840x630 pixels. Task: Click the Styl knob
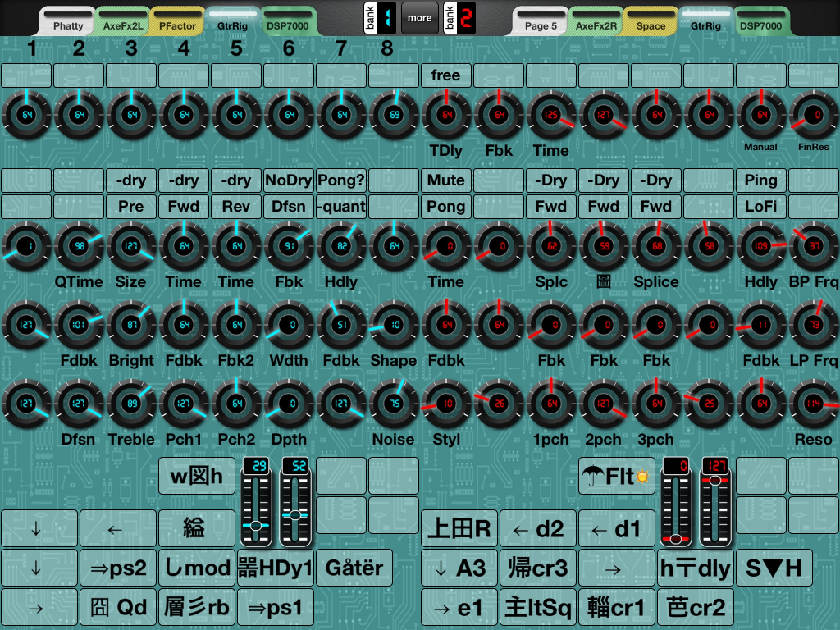[x=446, y=404]
